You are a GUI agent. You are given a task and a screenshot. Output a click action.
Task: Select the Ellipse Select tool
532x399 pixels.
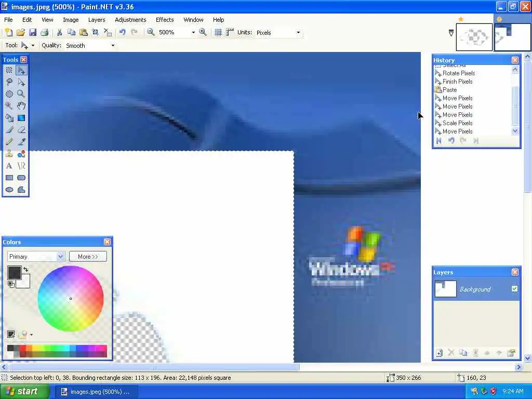tap(9, 94)
